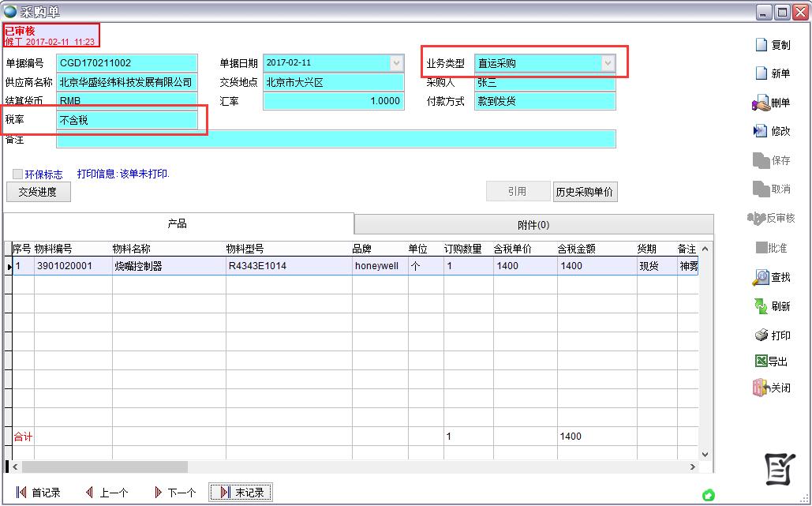Open search with the 查找 magnifier icon
The height and width of the screenshot is (506, 812).
(761, 277)
